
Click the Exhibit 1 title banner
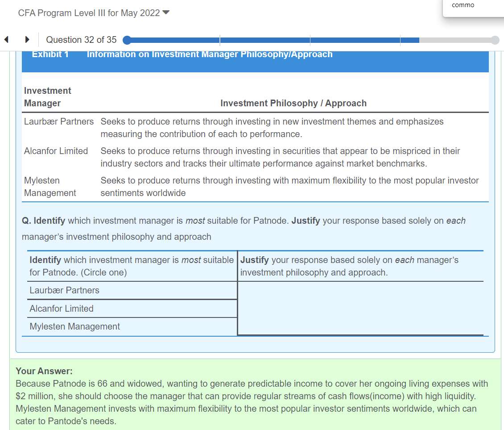(255, 62)
